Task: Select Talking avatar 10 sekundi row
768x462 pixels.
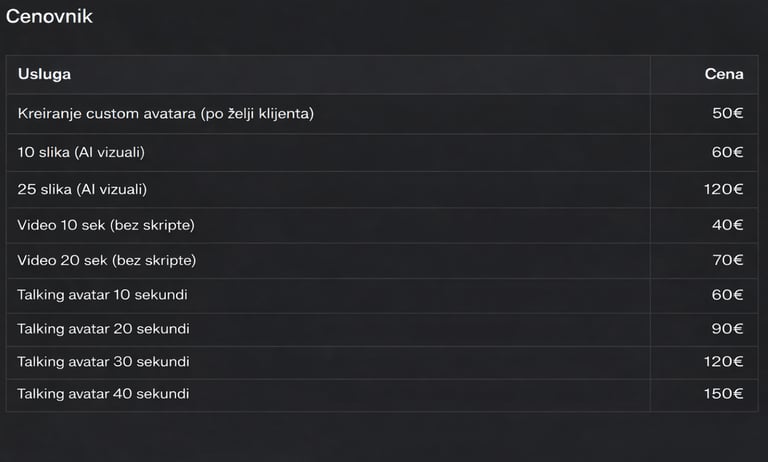Action: pyautogui.click(x=103, y=295)
